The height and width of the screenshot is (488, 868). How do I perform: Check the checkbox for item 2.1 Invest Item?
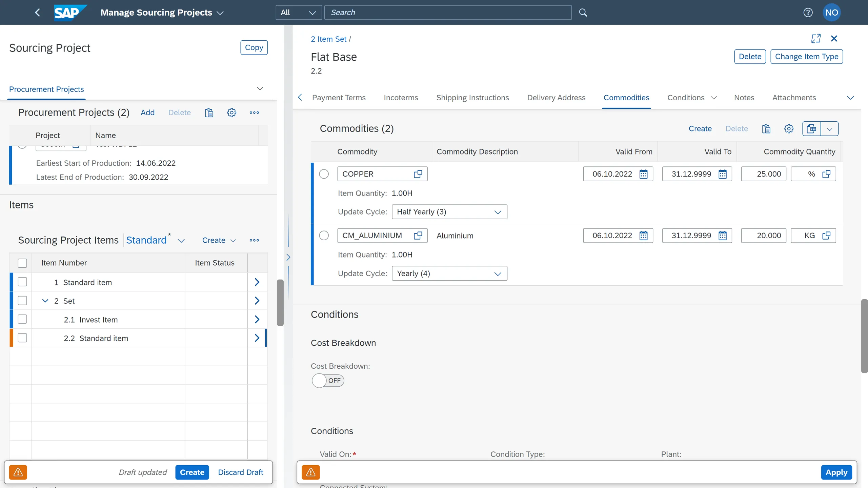pyautogui.click(x=22, y=319)
